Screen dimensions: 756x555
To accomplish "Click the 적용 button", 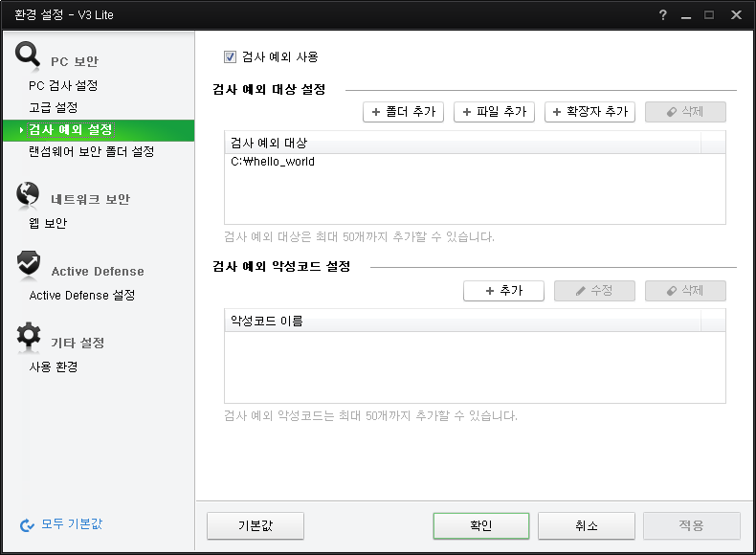I will click(691, 525).
